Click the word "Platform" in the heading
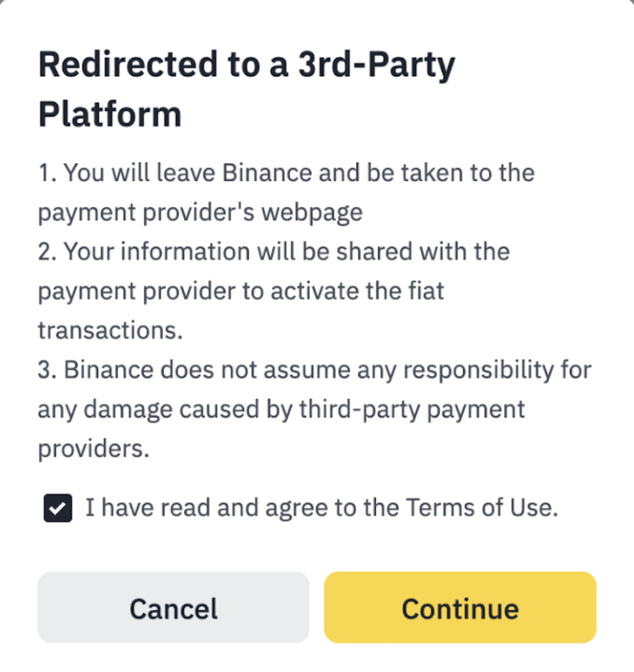Image resolution: width=634 pixels, height=672 pixels. tap(109, 115)
